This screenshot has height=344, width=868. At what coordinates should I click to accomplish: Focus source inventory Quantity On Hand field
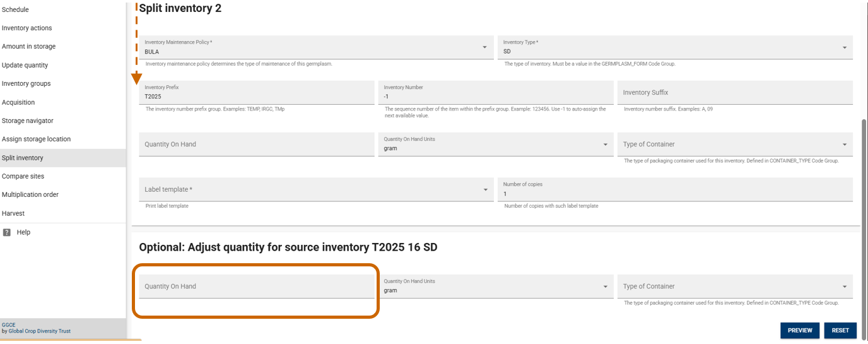[x=256, y=287]
